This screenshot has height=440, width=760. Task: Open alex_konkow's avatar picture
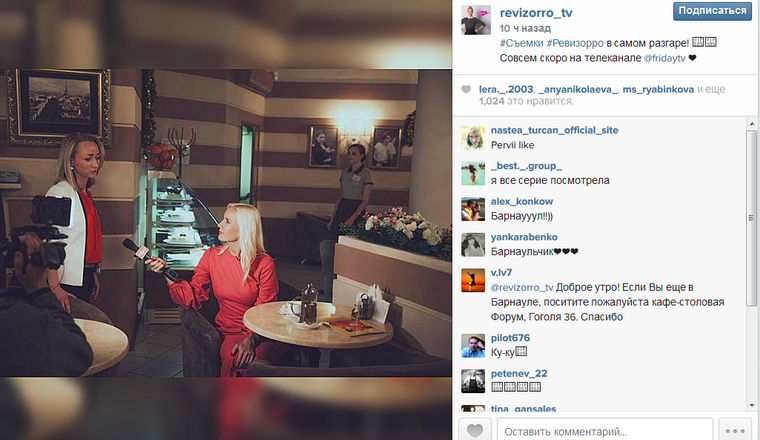473,209
